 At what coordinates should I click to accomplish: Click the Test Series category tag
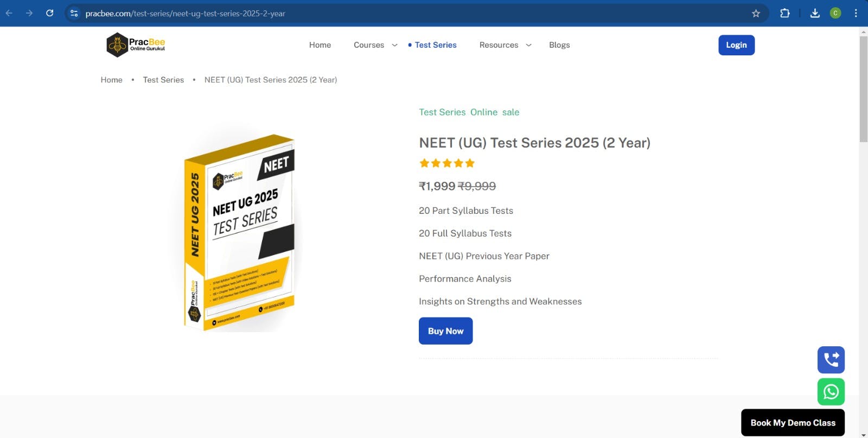click(x=442, y=112)
